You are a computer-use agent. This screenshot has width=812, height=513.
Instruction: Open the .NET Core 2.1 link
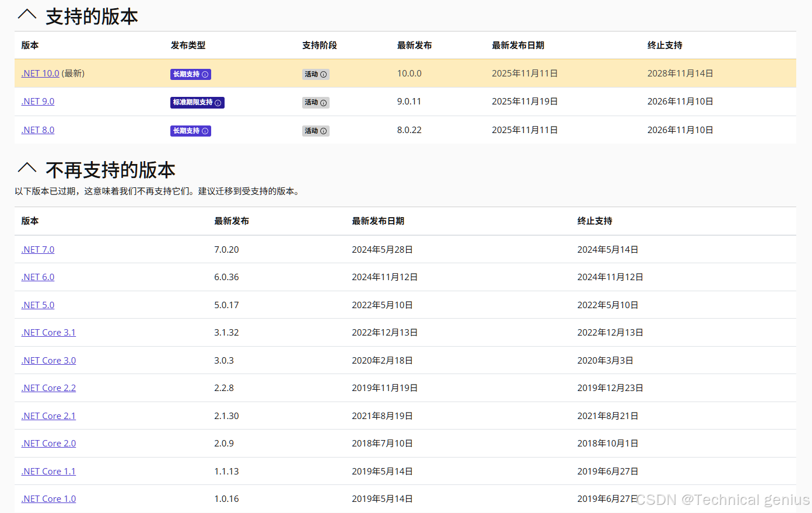coord(48,416)
